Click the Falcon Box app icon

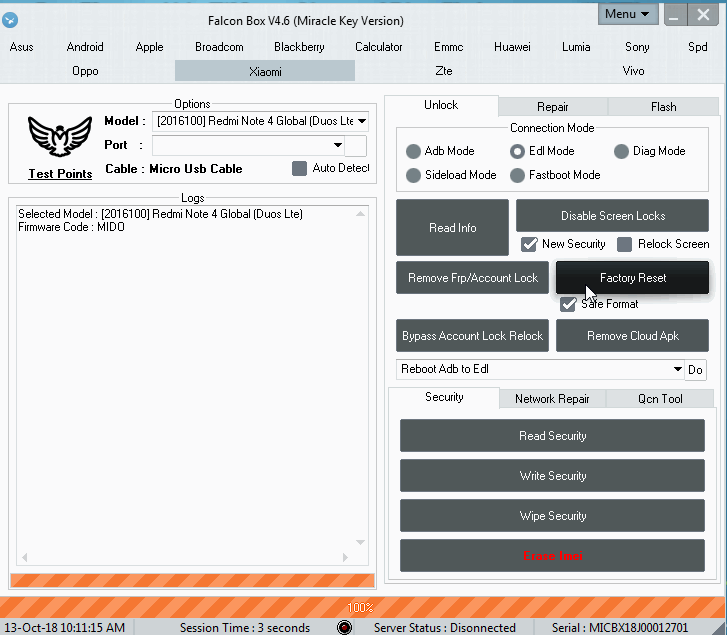(10, 20)
